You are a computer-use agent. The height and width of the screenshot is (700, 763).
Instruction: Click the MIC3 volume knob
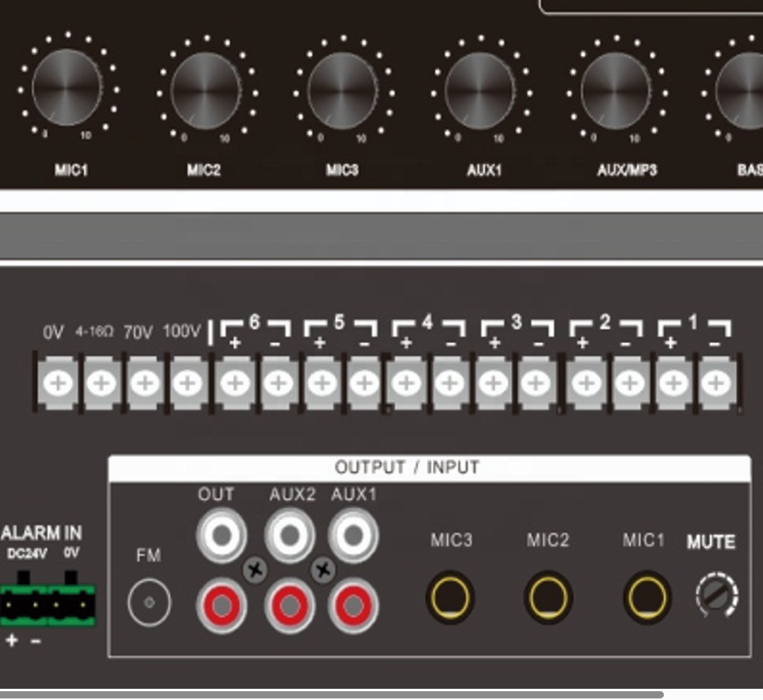(x=342, y=89)
